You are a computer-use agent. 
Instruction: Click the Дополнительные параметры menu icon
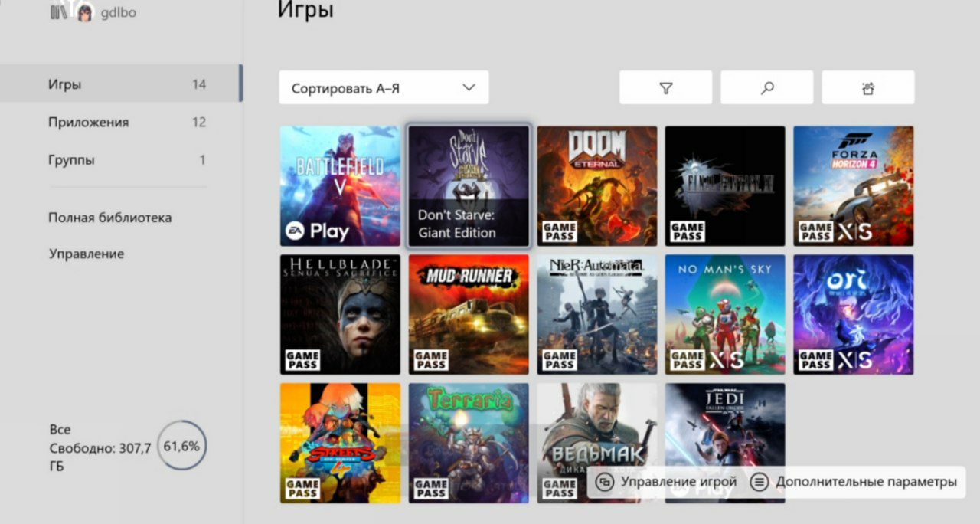[759, 482]
